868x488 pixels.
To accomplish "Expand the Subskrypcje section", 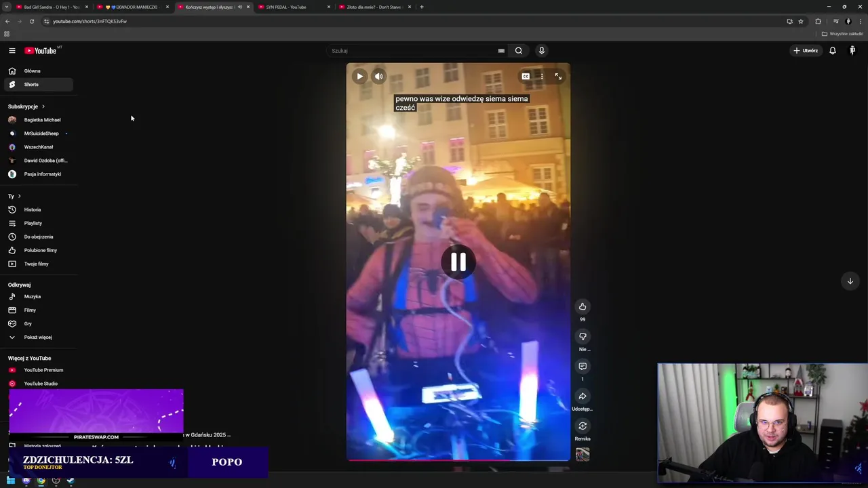I will point(26,106).
